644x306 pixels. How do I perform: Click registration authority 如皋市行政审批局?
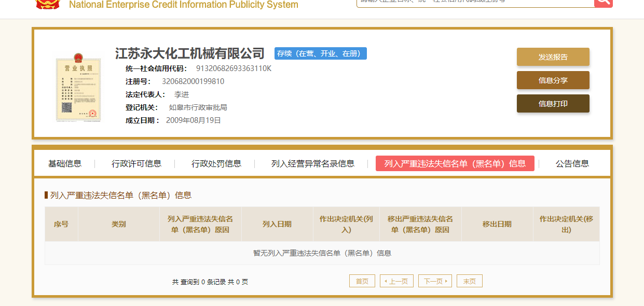click(x=198, y=107)
